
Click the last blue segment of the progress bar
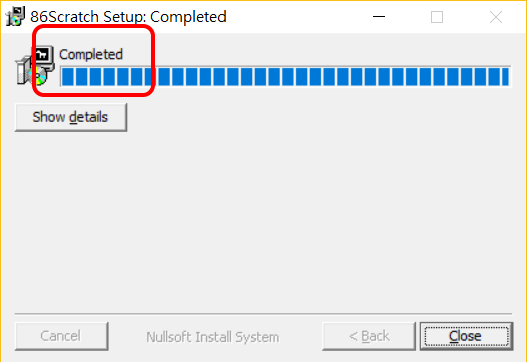pos(505,77)
